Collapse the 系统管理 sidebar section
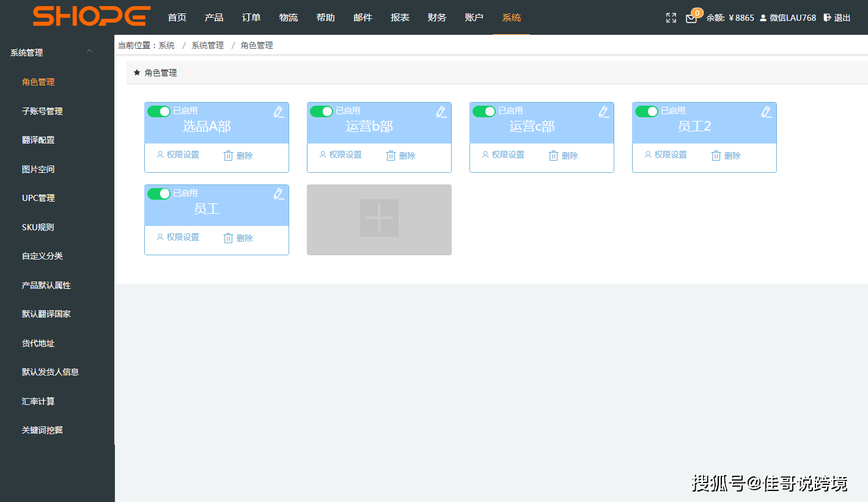The image size is (868, 502). pos(89,52)
